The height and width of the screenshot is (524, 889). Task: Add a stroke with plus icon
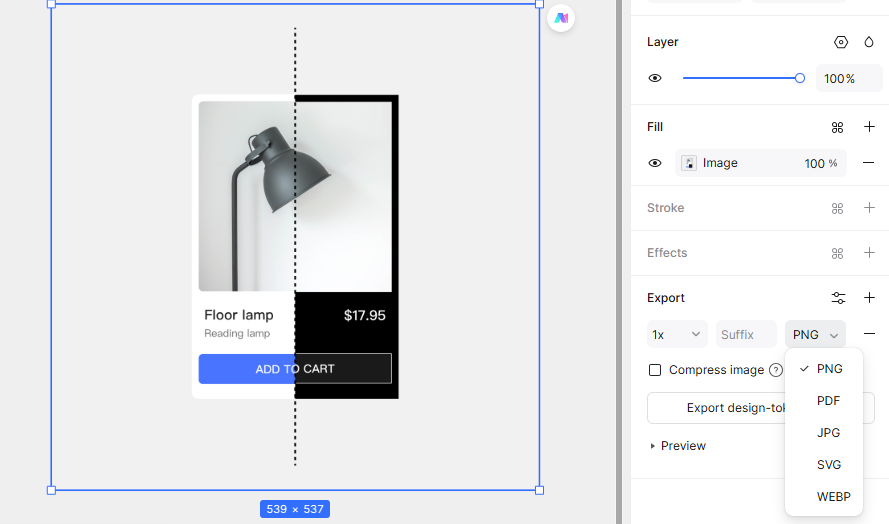click(x=869, y=208)
